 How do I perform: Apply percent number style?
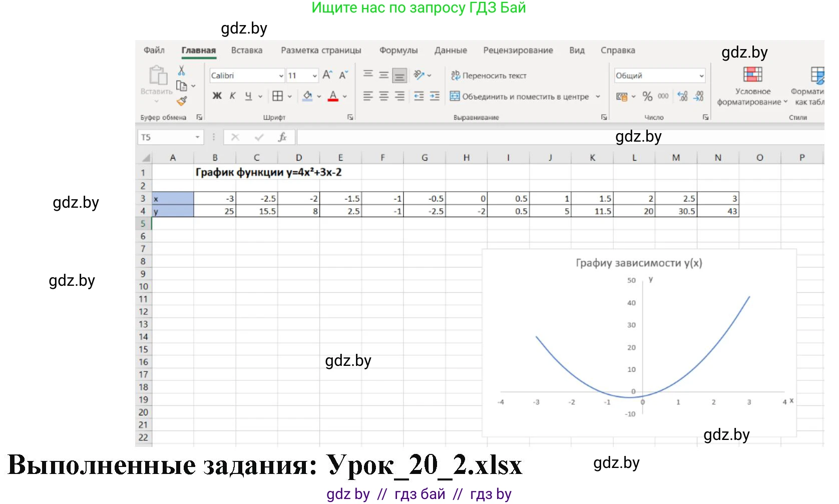coord(647,96)
